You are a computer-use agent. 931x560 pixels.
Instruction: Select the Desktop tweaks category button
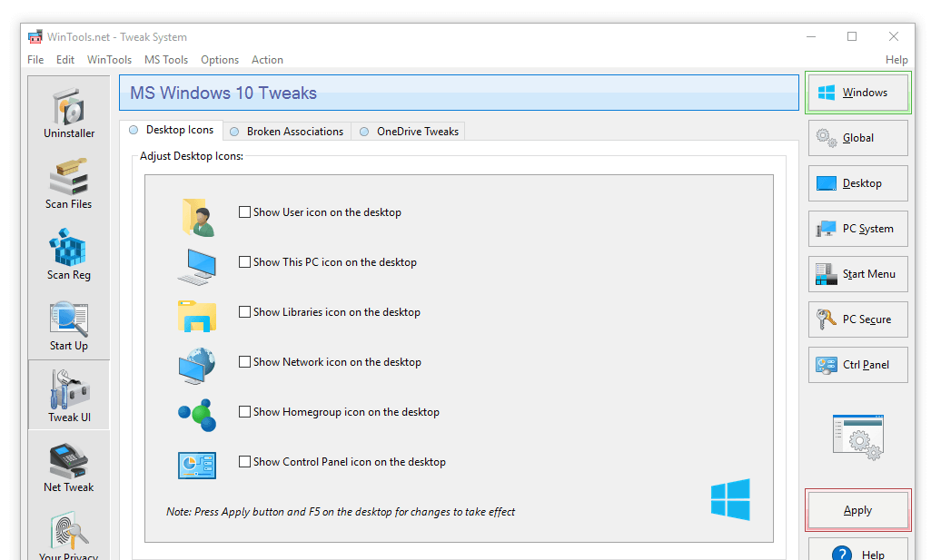coord(858,183)
